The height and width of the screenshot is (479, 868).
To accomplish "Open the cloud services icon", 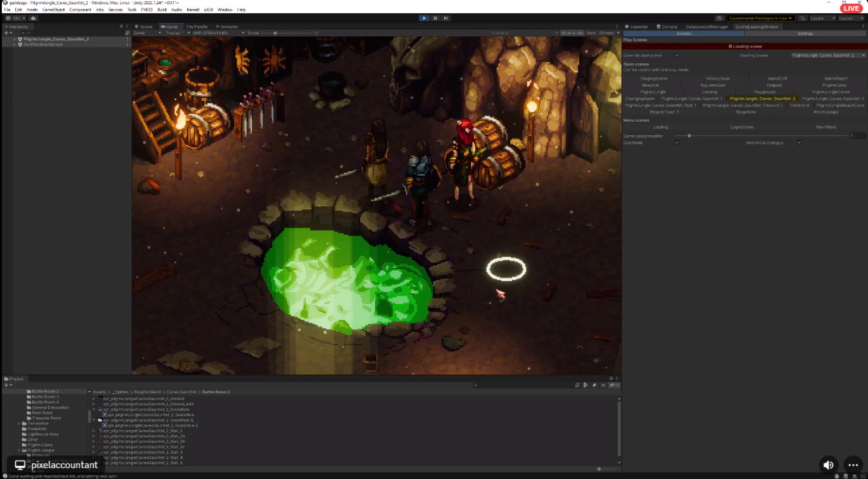I will [x=34, y=18].
